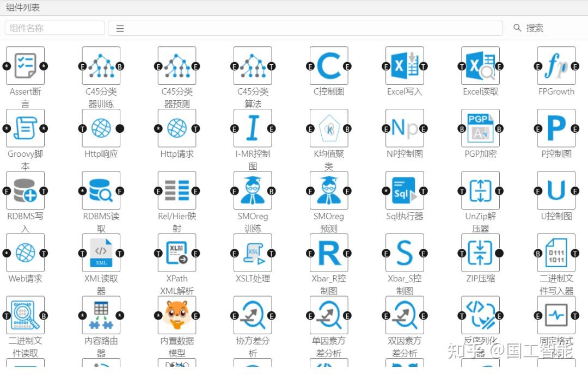Choose the XML读取器 component icon

(x=101, y=253)
